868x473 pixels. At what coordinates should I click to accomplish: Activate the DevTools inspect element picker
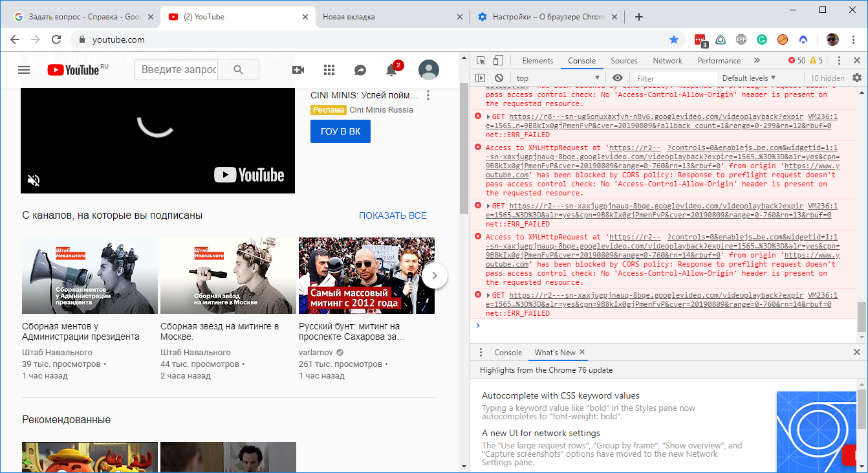tap(481, 61)
